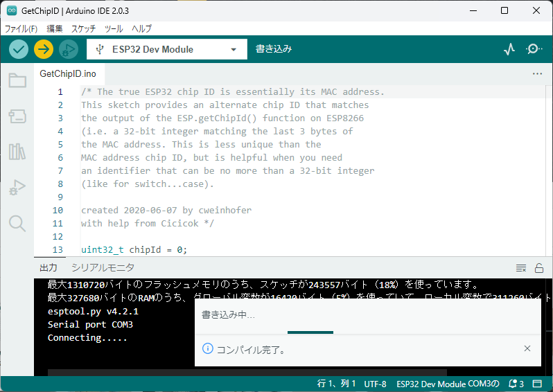Open the Debug sidebar panel icon
The height and width of the screenshot is (392, 553).
coord(17,187)
